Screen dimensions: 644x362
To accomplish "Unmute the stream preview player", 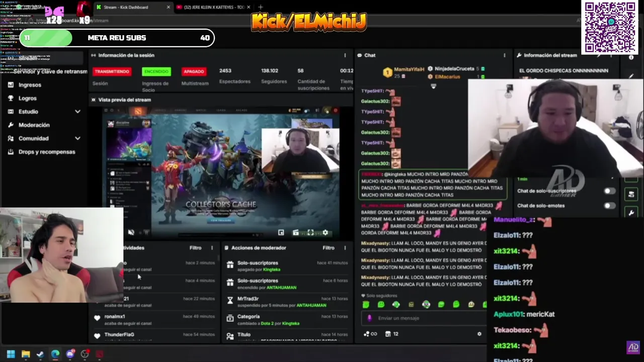I will [x=131, y=232].
